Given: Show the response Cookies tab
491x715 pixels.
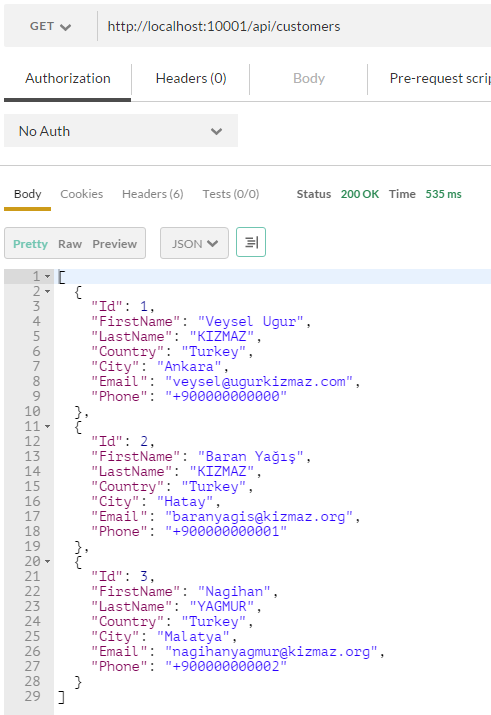Looking at the screenshot, I should click(x=82, y=194).
